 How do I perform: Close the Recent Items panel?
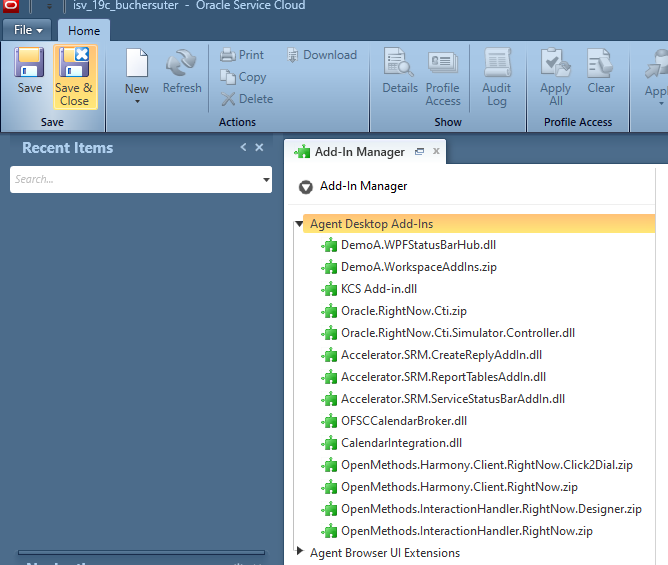click(x=259, y=147)
